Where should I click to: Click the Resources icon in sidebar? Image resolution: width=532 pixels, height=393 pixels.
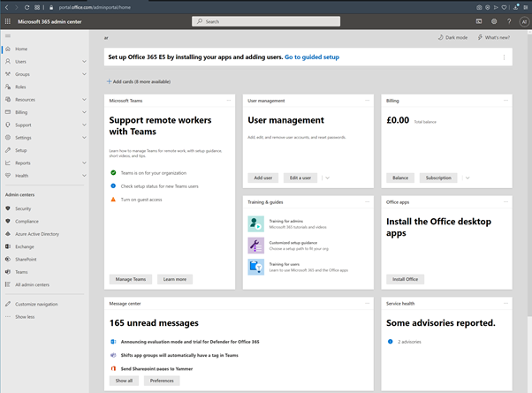pos(8,99)
